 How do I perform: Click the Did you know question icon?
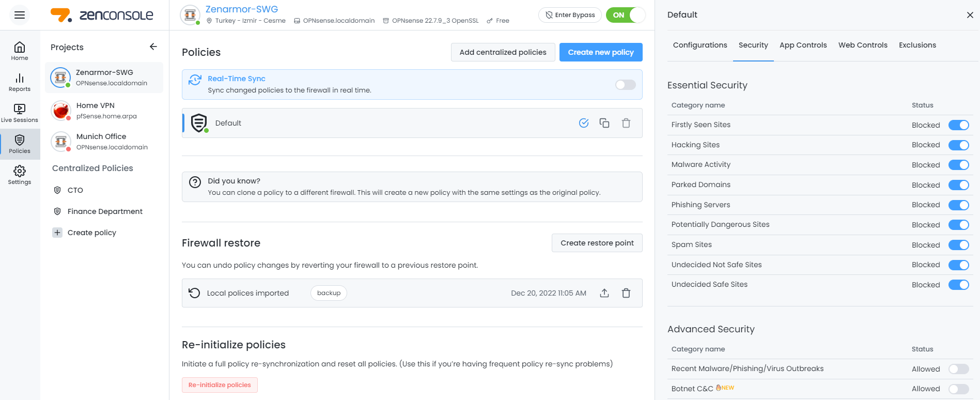click(195, 182)
